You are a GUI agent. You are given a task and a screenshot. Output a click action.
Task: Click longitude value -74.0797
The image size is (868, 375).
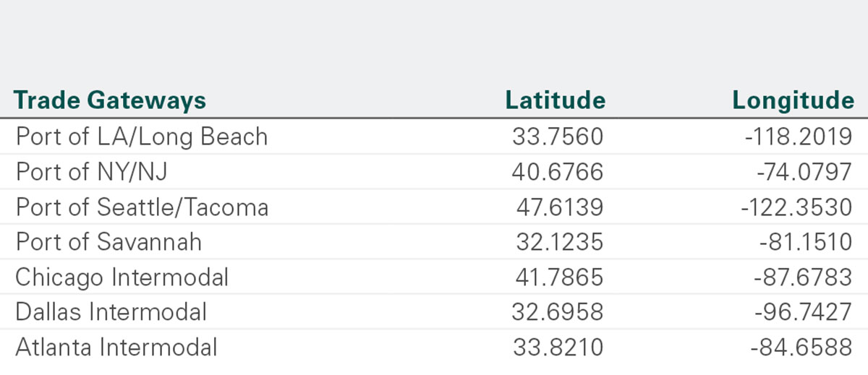[805, 171]
